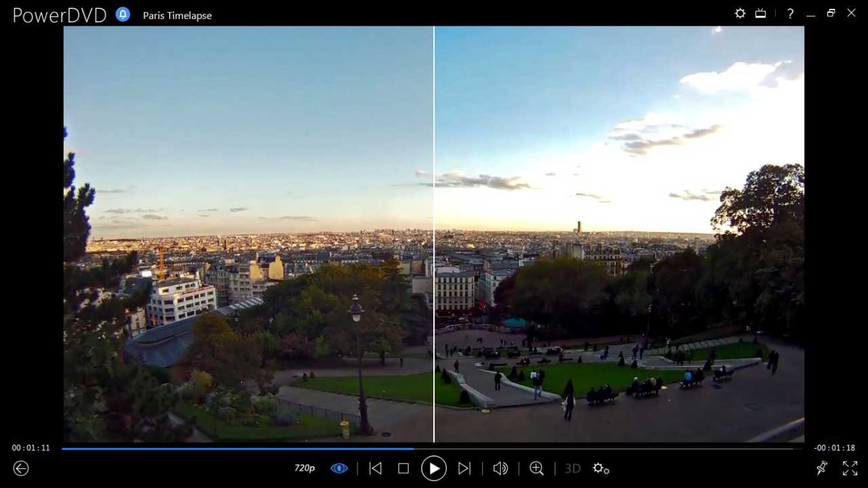This screenshot has height=488, width=868.
Task: Enter full screen mode
Action: [x=850, y=468]
